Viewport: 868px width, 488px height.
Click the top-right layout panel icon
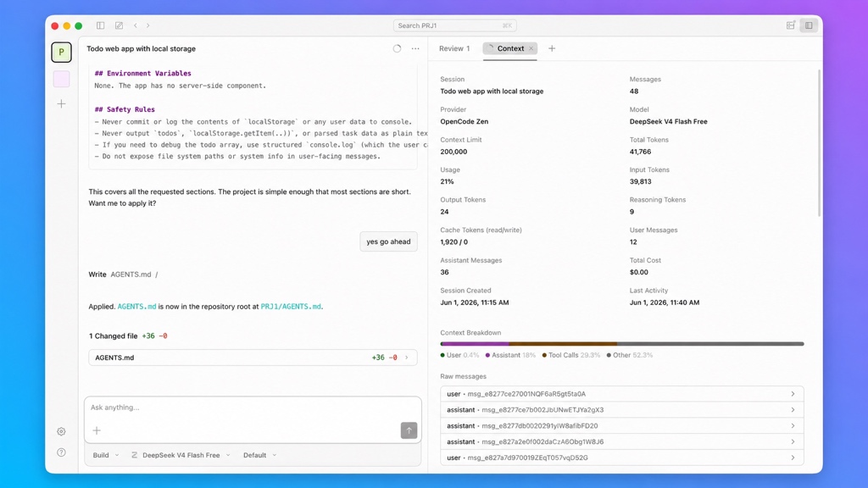[791, 25]
